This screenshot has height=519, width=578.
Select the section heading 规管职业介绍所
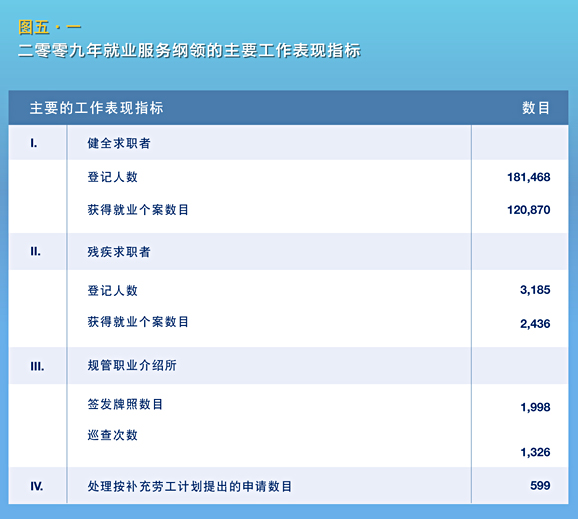(132, 365)
